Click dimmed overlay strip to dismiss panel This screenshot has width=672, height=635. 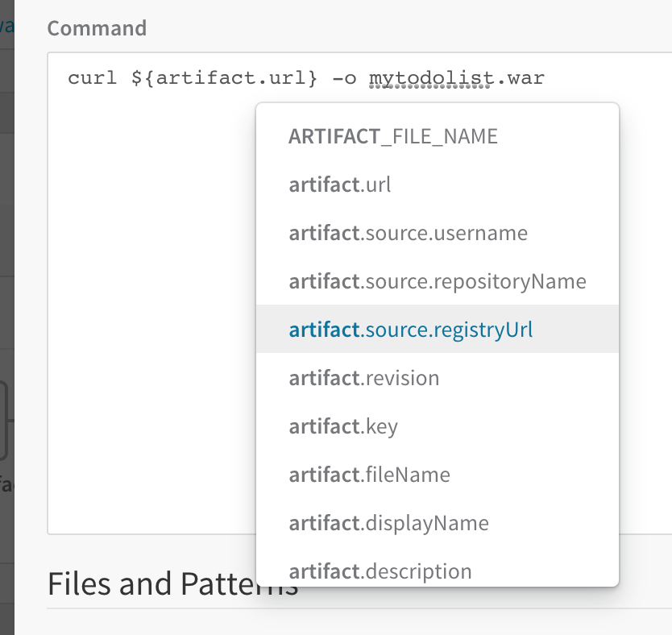coord(7,317)
